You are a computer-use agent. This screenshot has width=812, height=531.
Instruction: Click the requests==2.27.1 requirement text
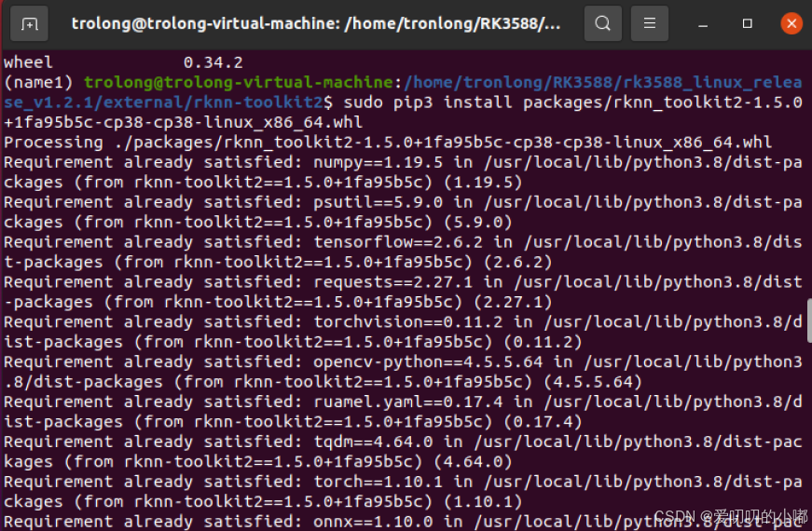(393, 282)
